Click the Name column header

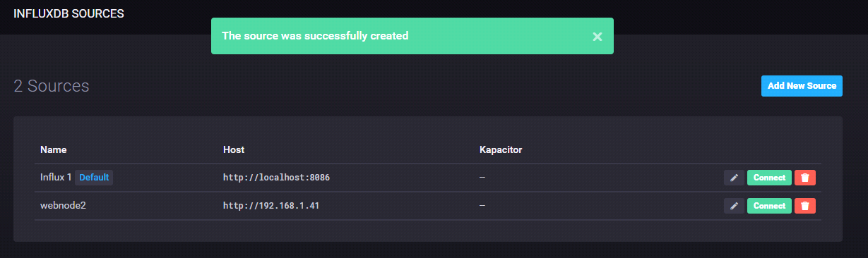(x=53, y=149)
